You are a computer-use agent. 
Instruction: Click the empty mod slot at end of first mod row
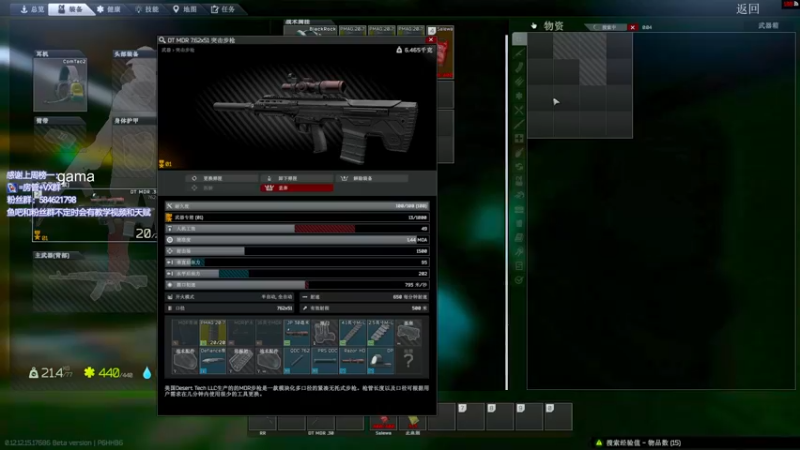(409, 333)
